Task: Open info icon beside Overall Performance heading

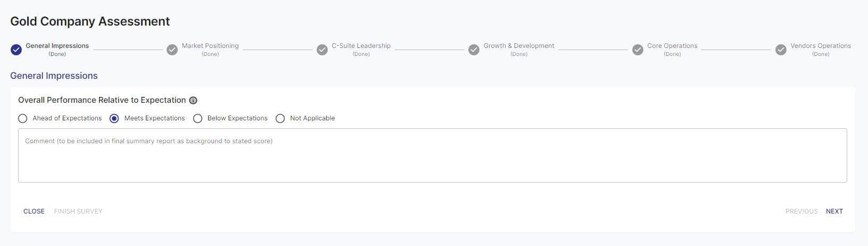Action: coord(193,100)
